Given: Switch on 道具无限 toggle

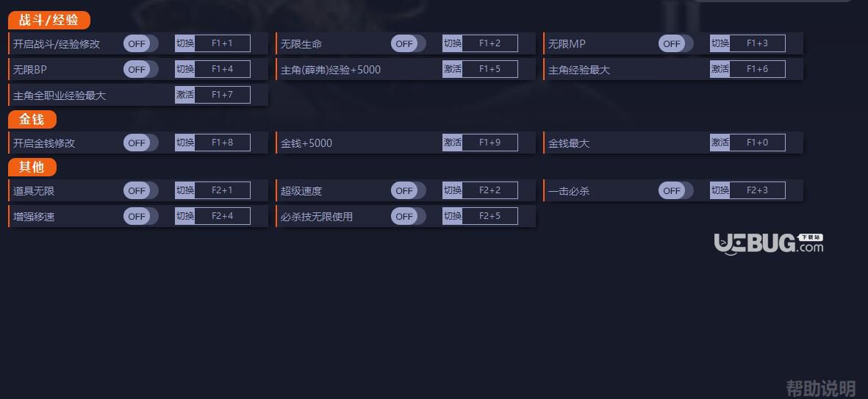Looking at the screenshot, I should 140,190.
